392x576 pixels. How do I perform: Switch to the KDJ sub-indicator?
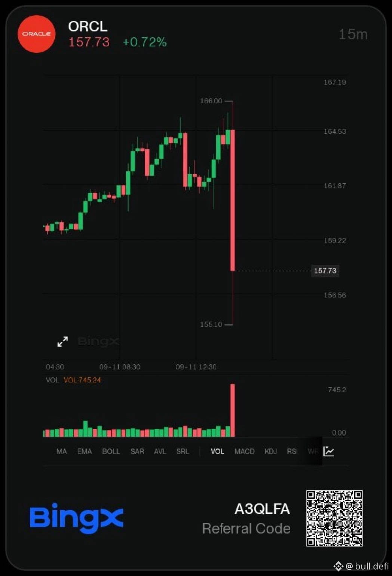(271, 451)
